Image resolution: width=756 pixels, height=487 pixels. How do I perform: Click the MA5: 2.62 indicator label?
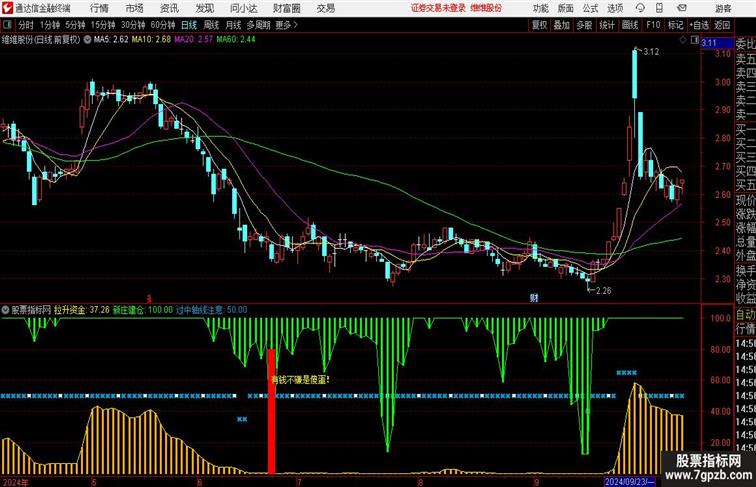111,40
